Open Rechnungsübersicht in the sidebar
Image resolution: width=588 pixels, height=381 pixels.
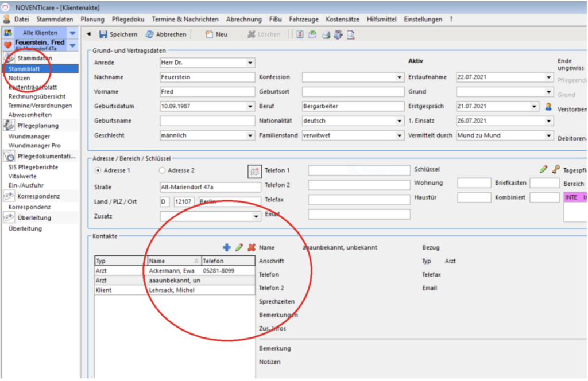tap(37, 96)
